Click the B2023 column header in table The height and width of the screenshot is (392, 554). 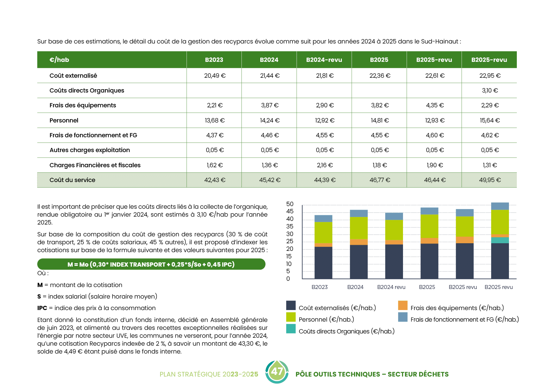pos(214,60)
